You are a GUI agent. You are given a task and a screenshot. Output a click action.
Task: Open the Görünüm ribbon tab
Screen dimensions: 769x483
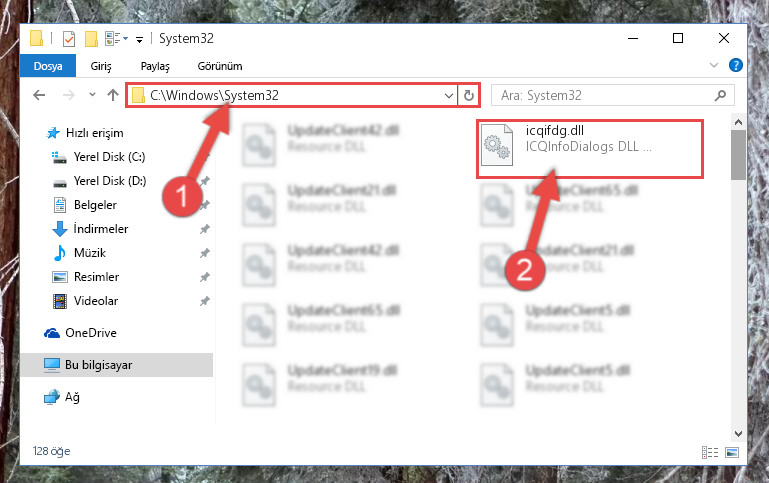click(220, 66)
